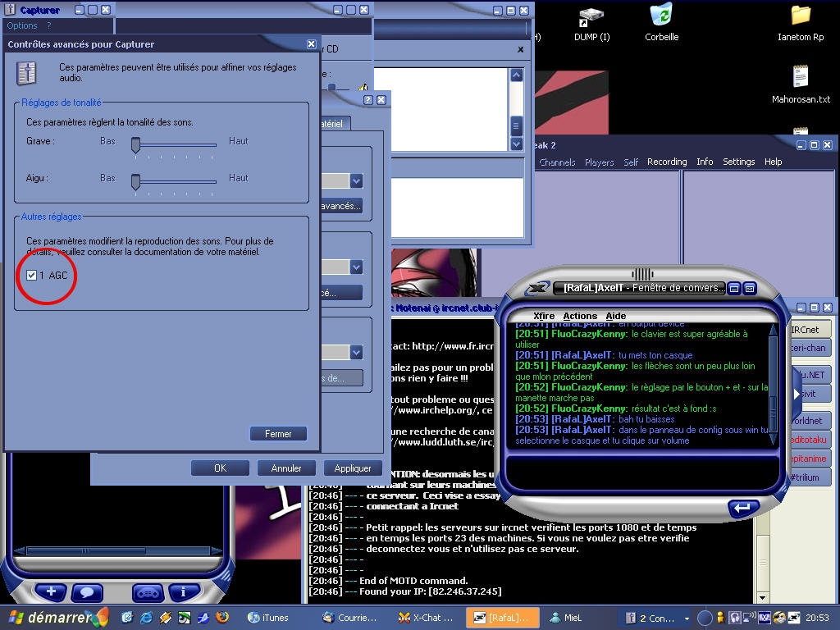Click the Xfire send message arrow icon
The height and width of the screenshot is (630, 840).
(743, 508)
